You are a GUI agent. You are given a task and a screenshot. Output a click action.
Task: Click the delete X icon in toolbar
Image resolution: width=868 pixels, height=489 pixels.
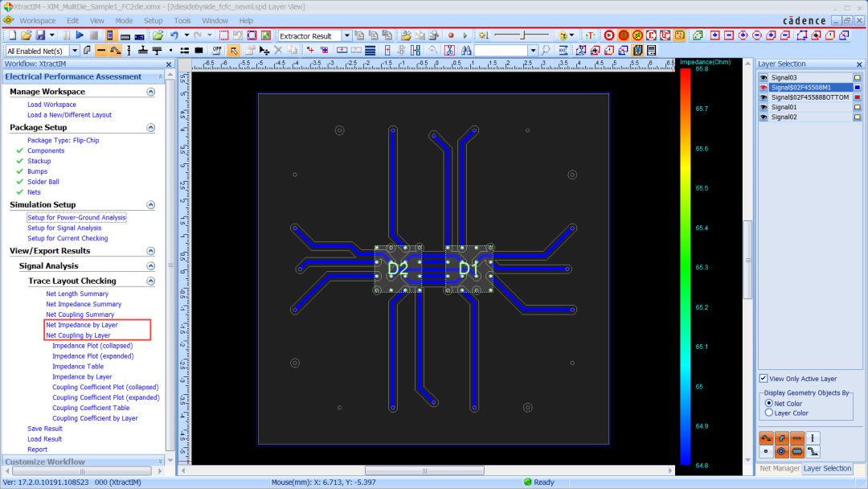278,51
